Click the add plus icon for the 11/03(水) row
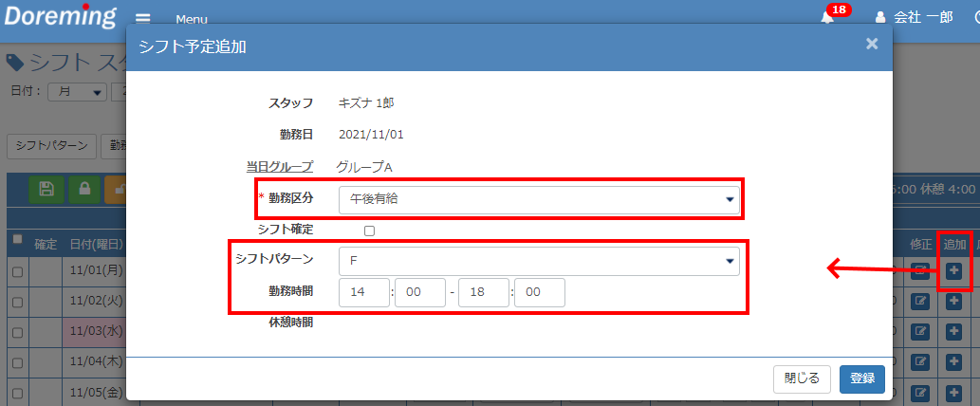 953,331
